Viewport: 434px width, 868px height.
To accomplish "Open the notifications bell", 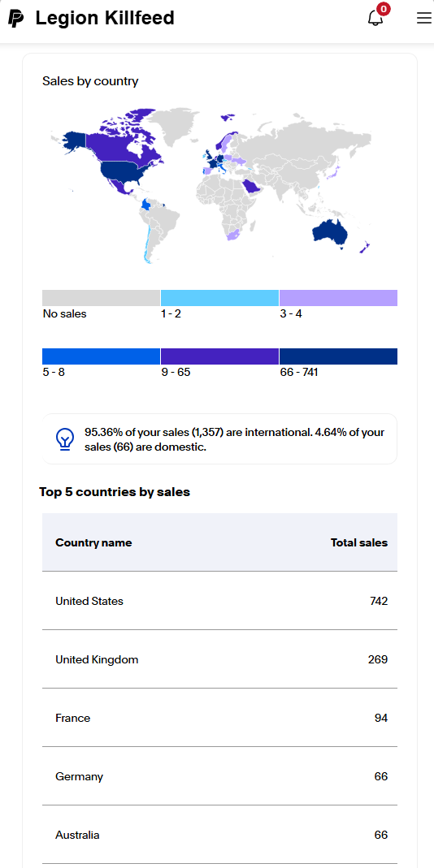I will pyautogui.click(x=375, y=18).
